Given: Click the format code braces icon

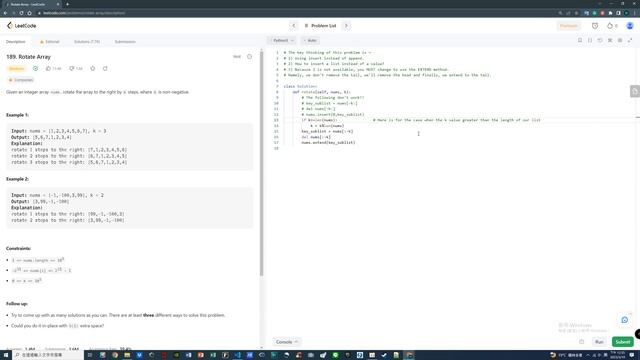Looking at the screenshot, I should point(590,40).
